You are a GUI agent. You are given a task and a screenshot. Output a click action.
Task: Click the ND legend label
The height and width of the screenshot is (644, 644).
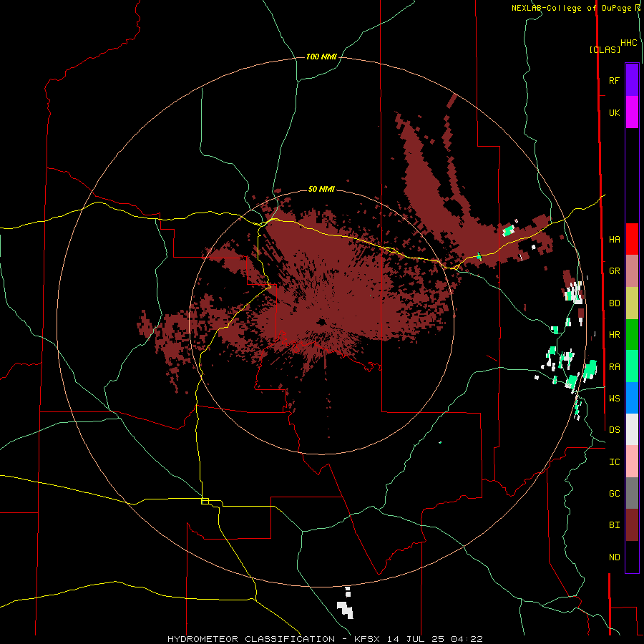point(614,557)
